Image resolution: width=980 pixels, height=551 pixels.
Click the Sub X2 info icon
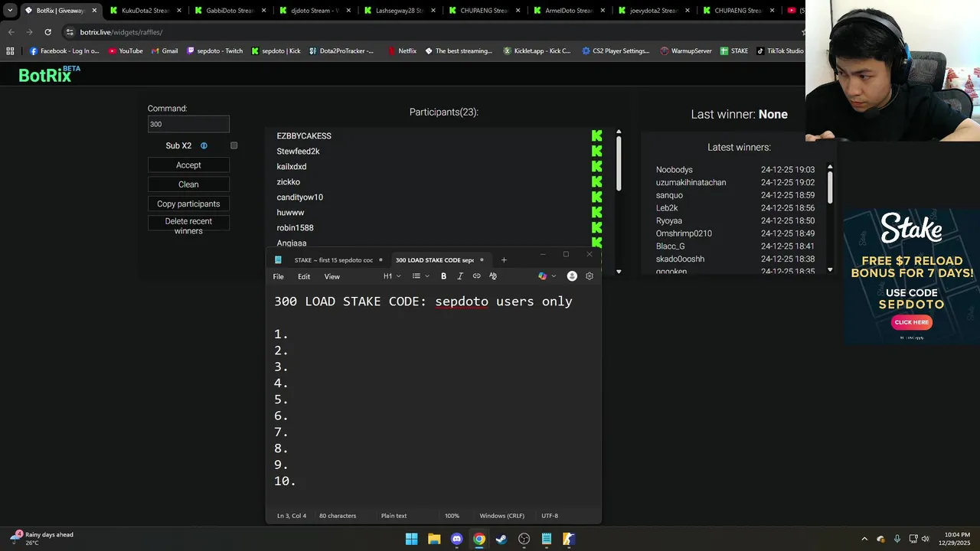pos(204,145)
